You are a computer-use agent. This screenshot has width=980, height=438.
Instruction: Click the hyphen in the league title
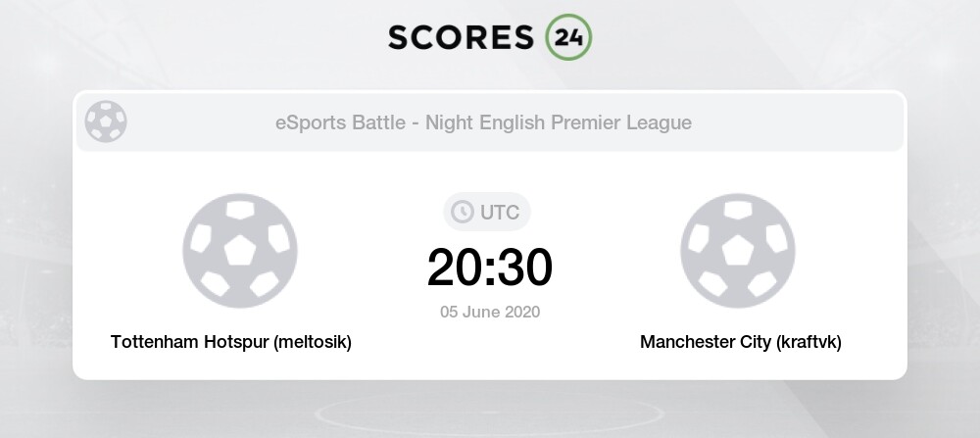415,124
